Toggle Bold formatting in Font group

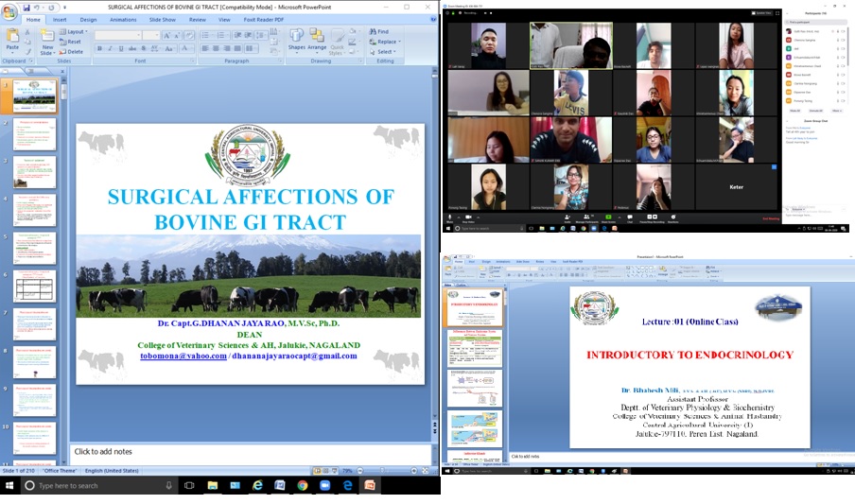pyautogui.click(x=98, y=48)
